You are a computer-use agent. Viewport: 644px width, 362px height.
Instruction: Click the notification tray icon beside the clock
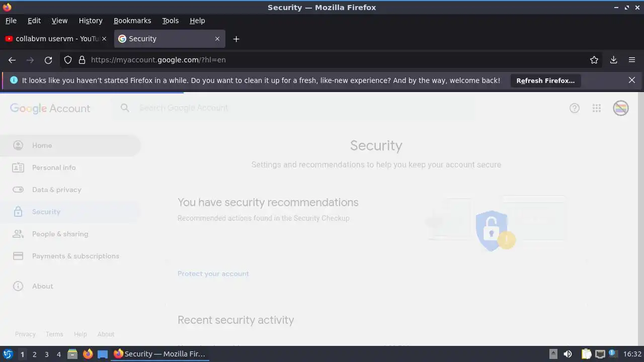(613, 354)
